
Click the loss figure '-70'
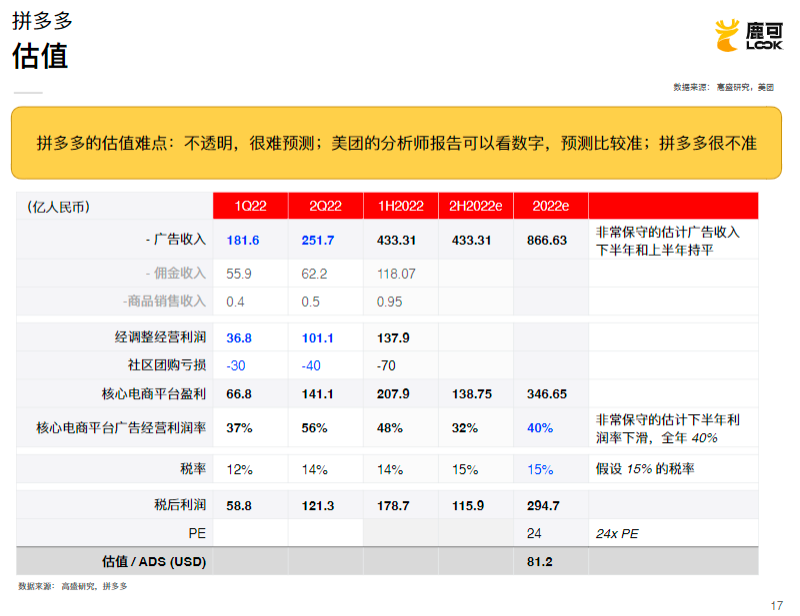tap(386, 366)
